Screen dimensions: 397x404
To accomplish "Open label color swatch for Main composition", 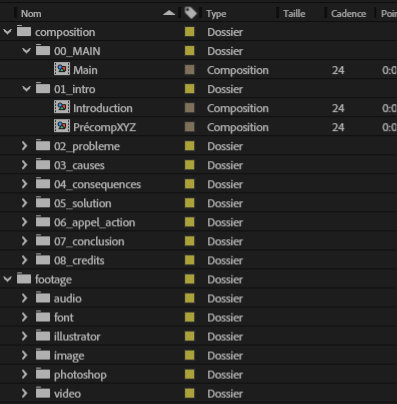I will click(x=190, y=70).
